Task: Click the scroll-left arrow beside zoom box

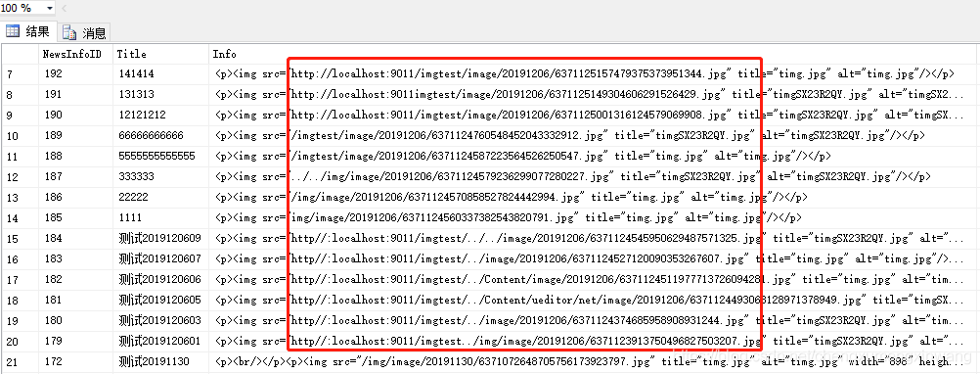Action: [x=65, y=8]
